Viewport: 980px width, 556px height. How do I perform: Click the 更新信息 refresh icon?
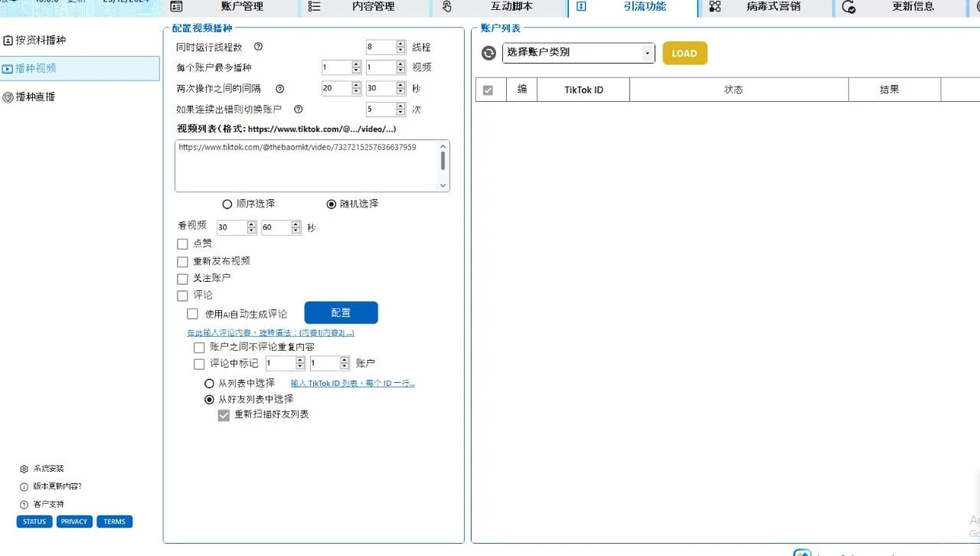click(848, 6)
